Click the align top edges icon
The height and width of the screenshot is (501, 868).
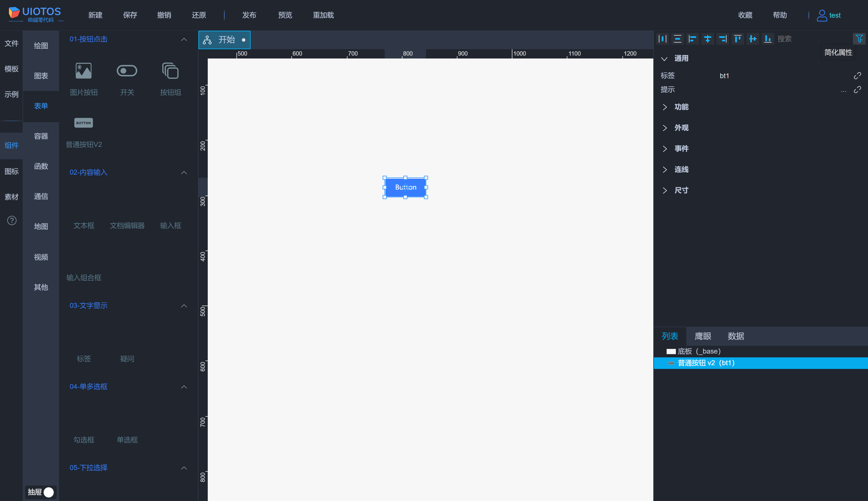coord(738,39)
